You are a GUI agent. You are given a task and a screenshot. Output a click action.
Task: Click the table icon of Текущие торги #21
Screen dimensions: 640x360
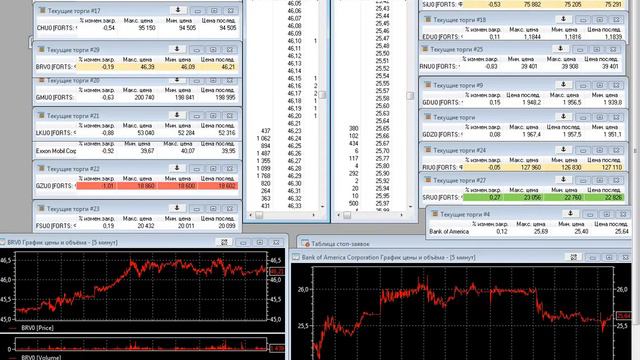point(41,116)
